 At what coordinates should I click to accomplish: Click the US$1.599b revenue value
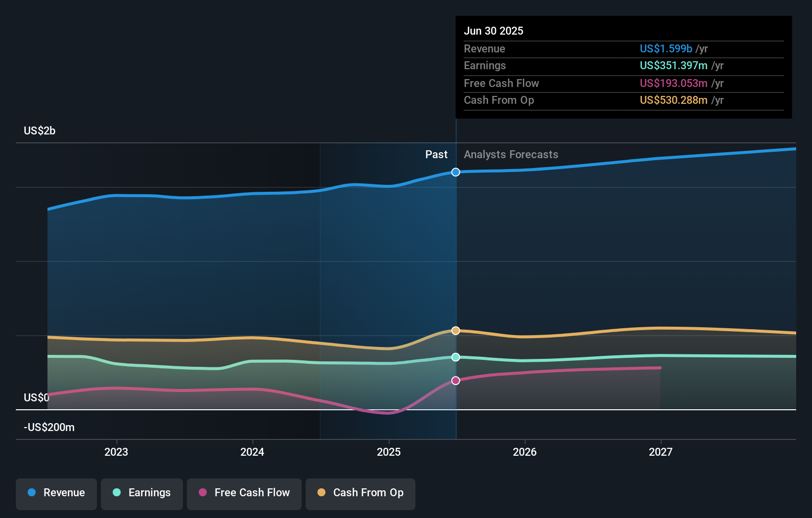[x=666, y=48]
